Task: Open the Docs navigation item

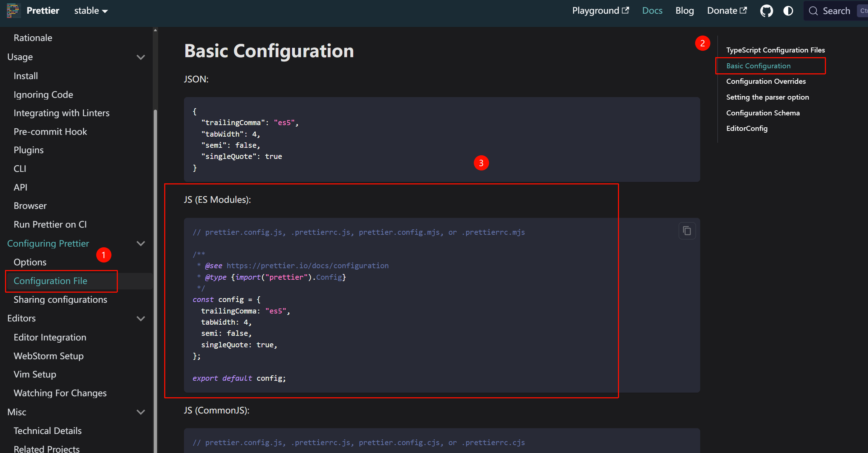Action: click(x=652, y=11)
